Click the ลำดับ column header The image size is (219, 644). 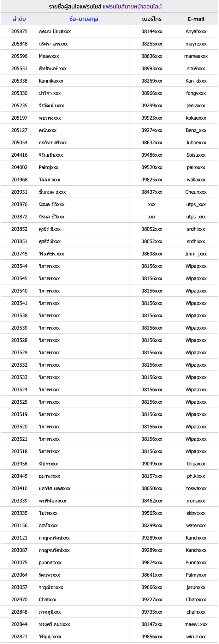click(x=19, y=19)
